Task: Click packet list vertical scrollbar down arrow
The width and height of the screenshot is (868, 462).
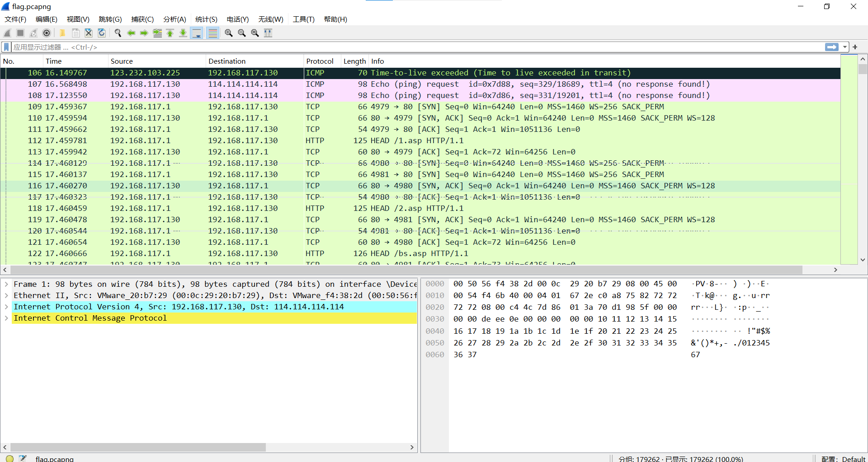Action: click(x=863, y=260)
